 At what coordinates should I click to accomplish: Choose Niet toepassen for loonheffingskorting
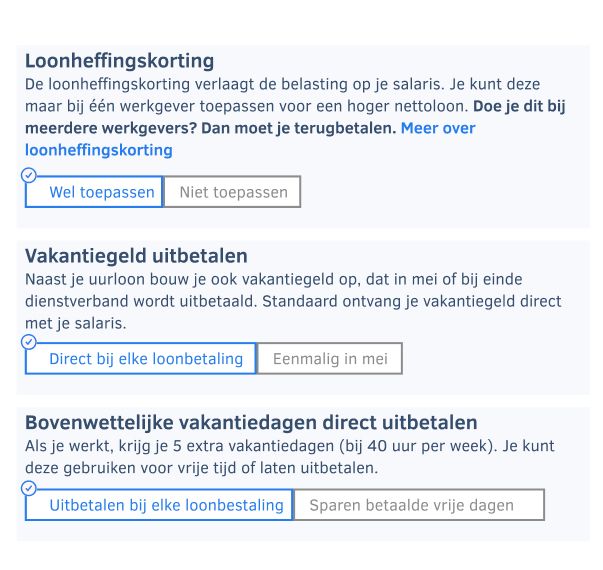click(232, 193)
